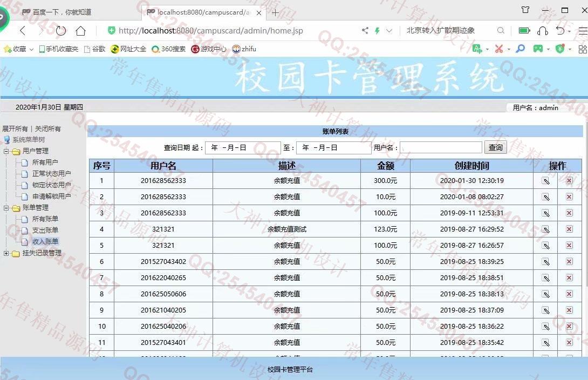Reload the page with the refresh icon

[61, 31]
